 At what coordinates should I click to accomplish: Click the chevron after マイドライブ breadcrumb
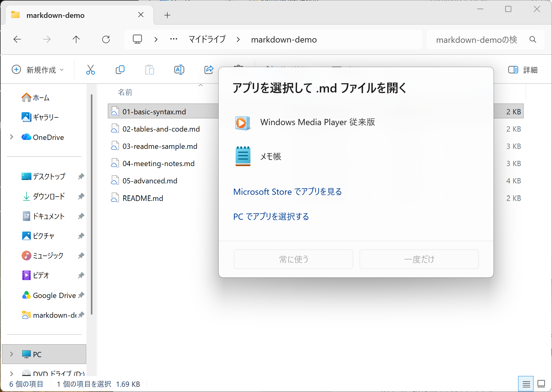pos(238,39)
